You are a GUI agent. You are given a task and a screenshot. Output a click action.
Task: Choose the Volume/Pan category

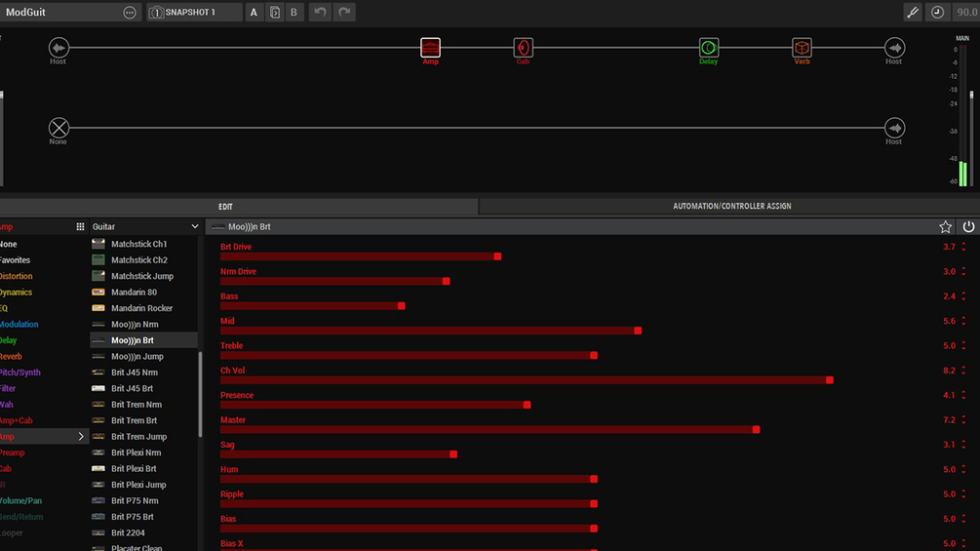coord(20,500)
